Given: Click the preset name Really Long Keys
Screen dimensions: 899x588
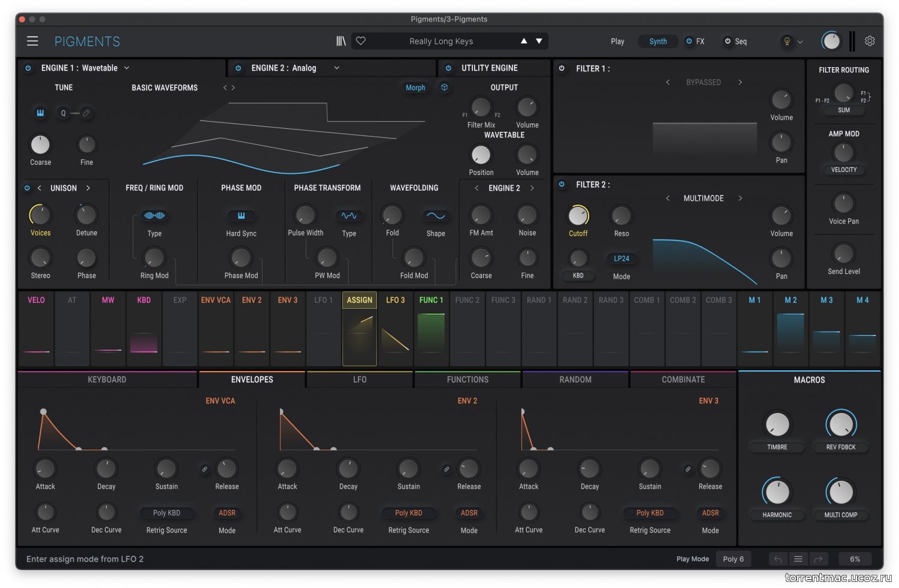Looking at the screenshot, I should pos(441,41).
